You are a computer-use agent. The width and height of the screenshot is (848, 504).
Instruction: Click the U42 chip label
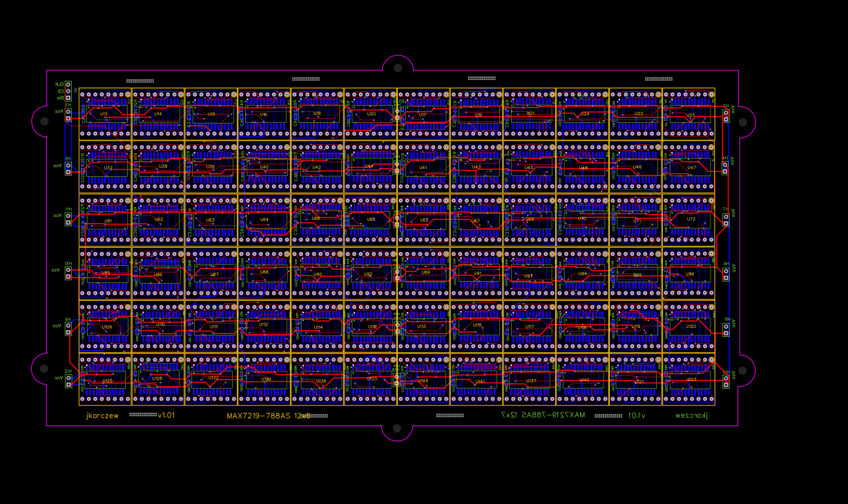point(316,167)
